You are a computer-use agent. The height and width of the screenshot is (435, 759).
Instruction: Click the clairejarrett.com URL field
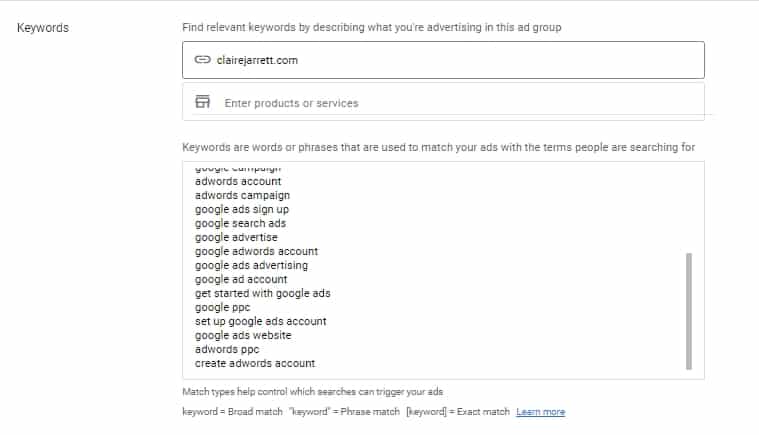point(443,60)
